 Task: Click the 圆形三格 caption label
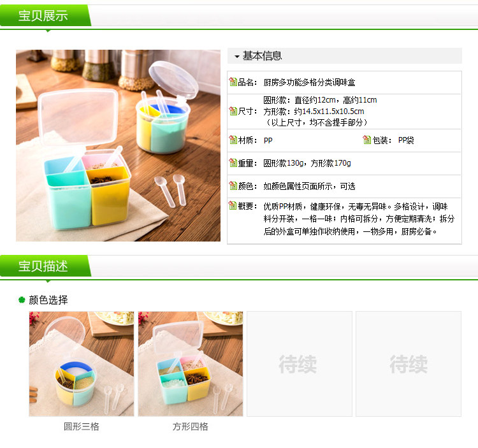(82, 426)
